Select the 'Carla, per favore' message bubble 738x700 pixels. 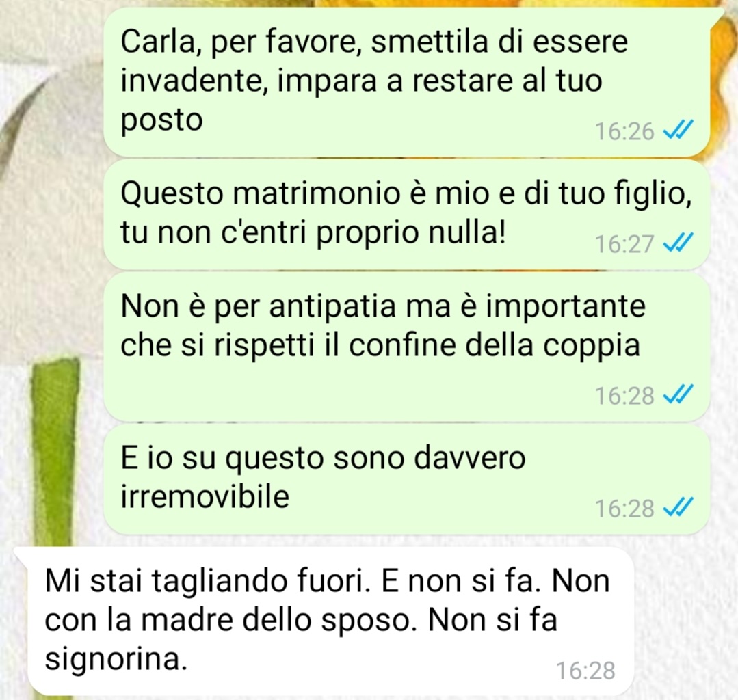point(406,83)
